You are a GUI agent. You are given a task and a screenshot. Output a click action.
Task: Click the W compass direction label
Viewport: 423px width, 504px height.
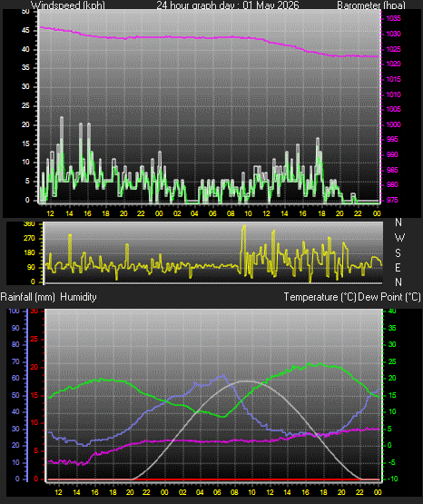pos(399,238)
